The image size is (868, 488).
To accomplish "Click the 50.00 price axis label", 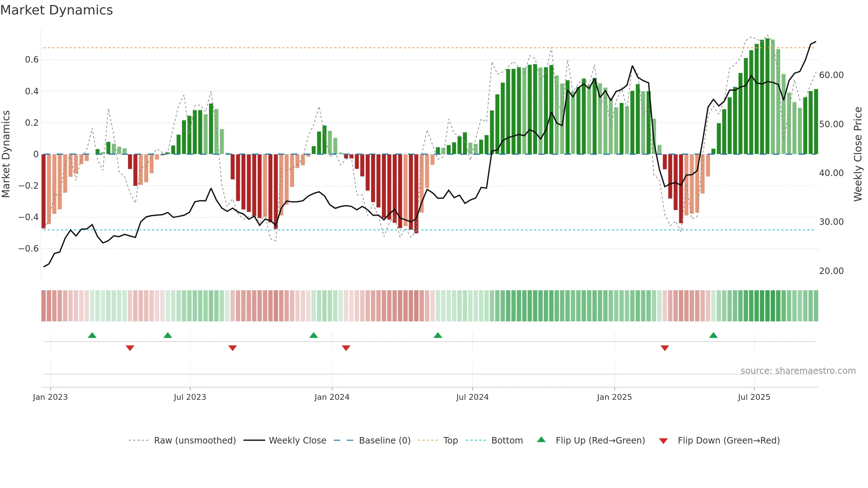I will [831, 124].
